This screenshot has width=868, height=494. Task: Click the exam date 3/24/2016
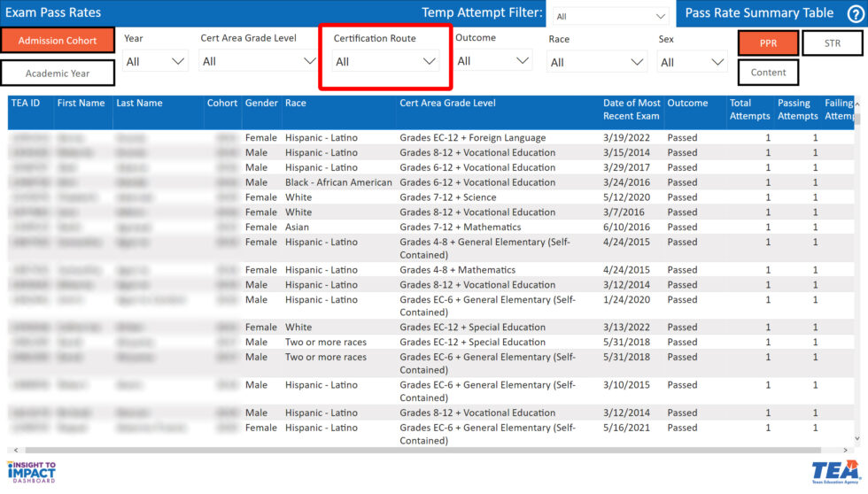tap(626, 182)
